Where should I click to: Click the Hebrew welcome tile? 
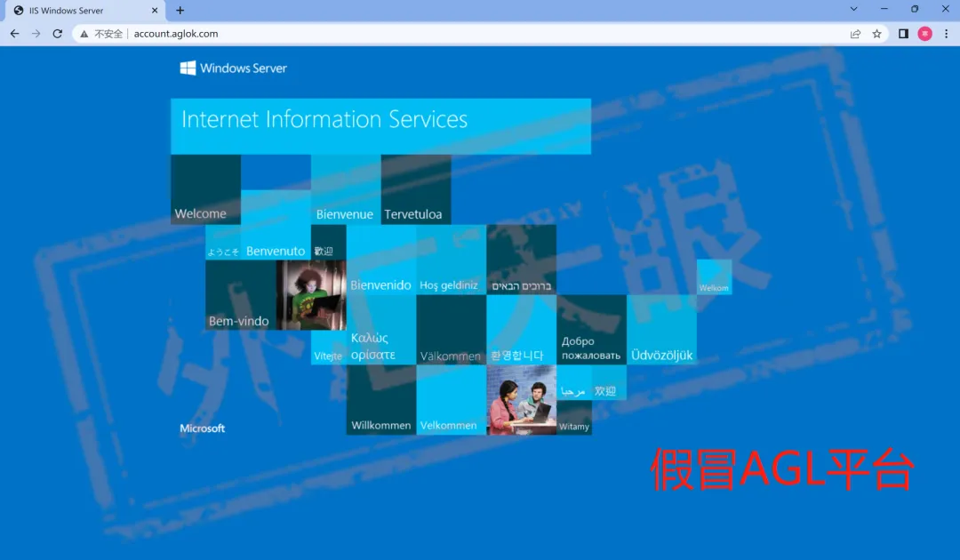click(522, 260)
